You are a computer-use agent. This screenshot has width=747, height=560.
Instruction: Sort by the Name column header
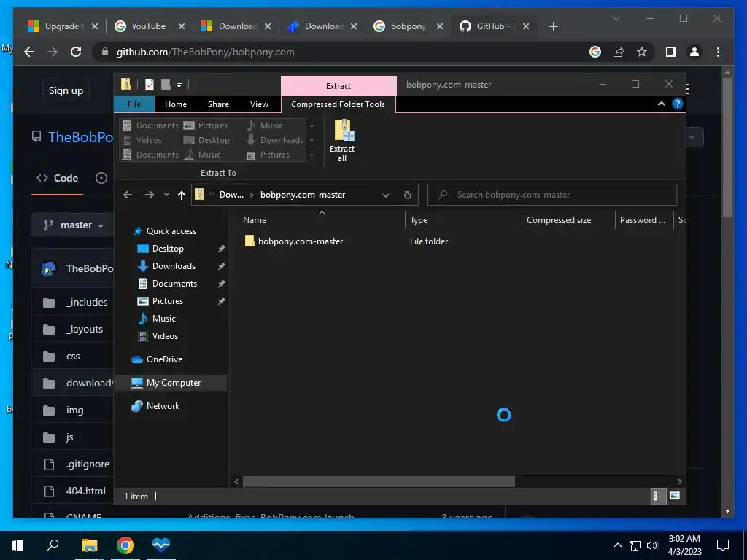[255, 220]
